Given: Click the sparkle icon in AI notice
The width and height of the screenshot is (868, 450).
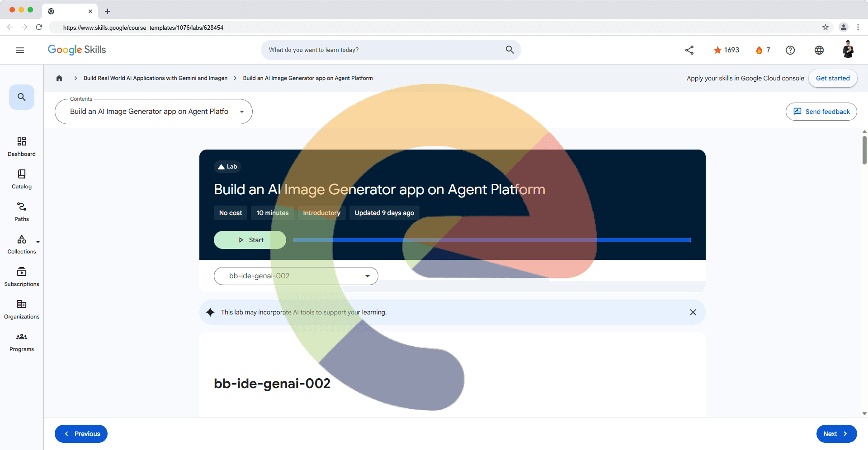Looking at the screenshot, I should pyautogui.click(x=210, y=312).
